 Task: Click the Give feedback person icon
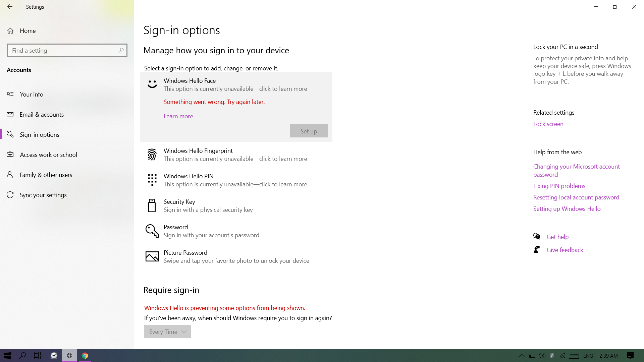[537, 250]
